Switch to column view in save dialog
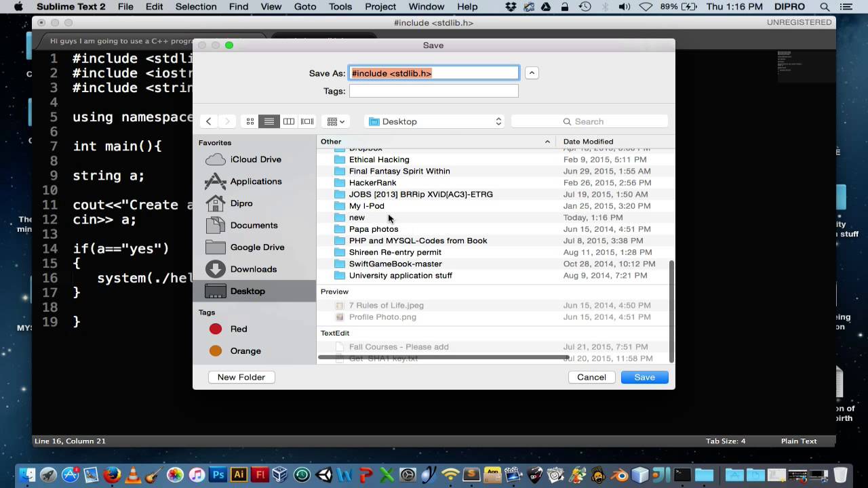 (x=288, y=121)
